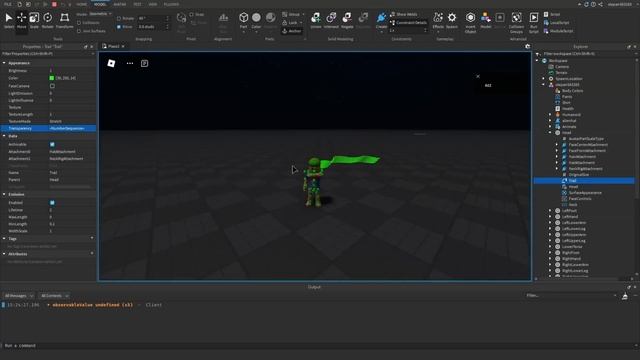This screenshot has width=640, height=360.
Task: Open the All Contexts filter dropdown
Action: click(54, 296)
